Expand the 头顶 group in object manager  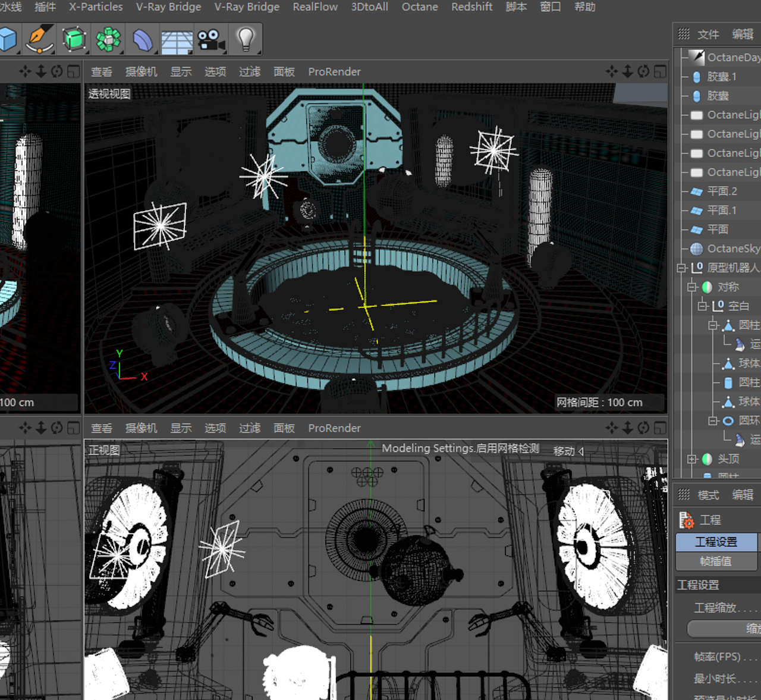(693, 459)
